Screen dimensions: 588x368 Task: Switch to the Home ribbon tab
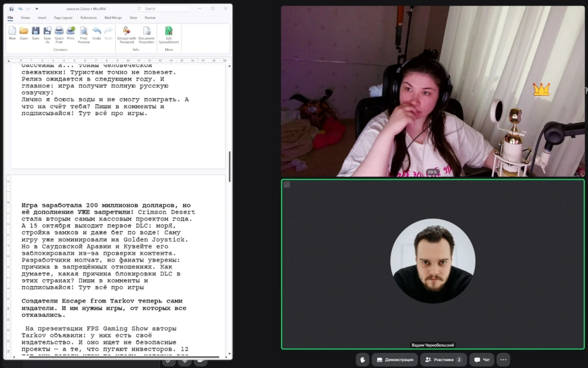click(x=25, y=18)
